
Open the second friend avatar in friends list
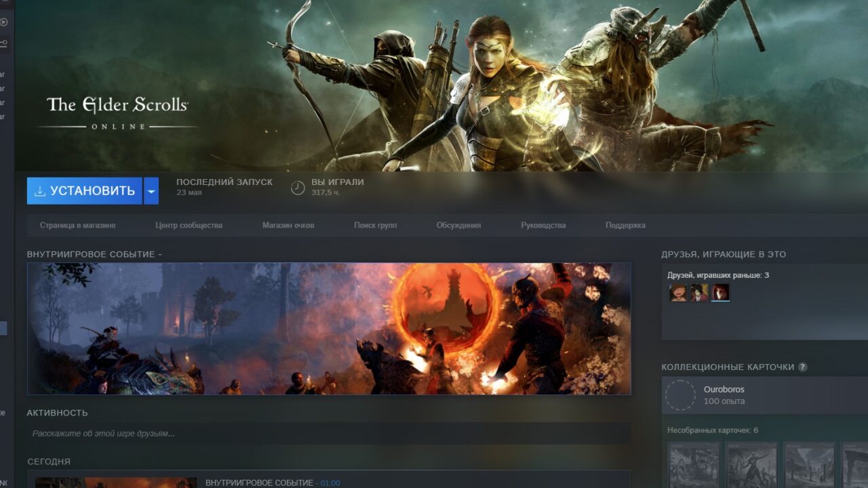[699, 292]
